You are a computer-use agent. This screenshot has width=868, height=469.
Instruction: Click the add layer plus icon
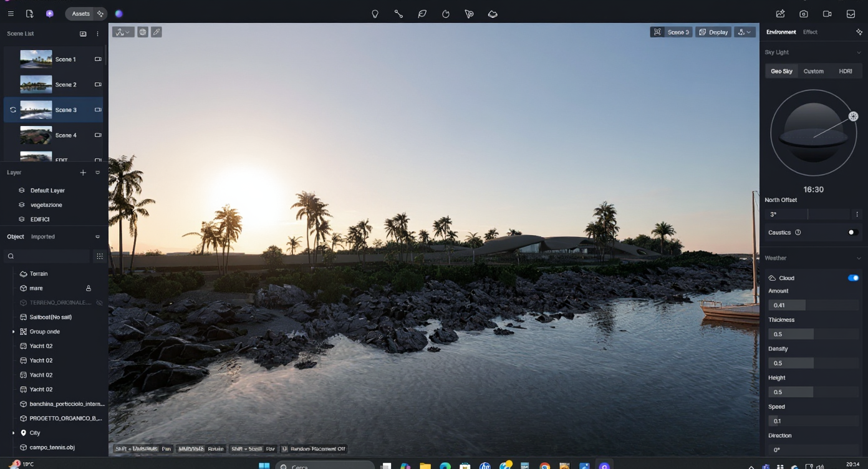[83, 173]
